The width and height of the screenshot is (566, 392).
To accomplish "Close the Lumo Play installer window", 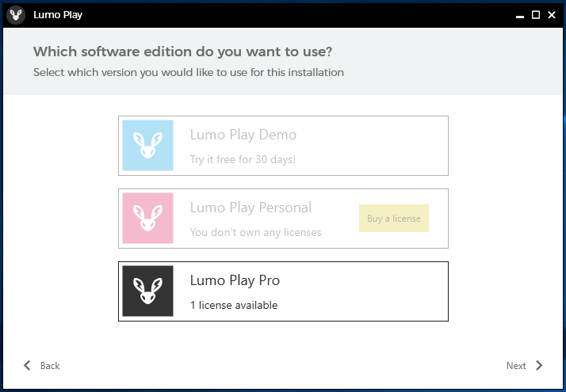I will (x=552, y=15).
